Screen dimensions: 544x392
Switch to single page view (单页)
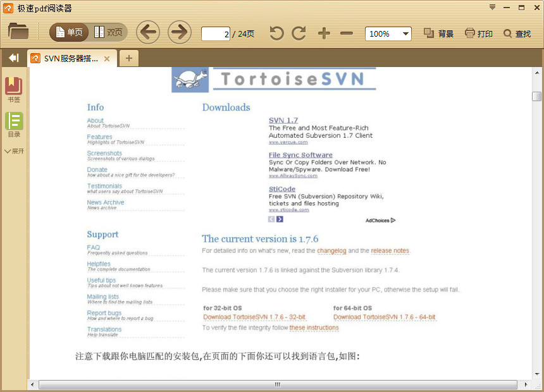pos(70,33)
